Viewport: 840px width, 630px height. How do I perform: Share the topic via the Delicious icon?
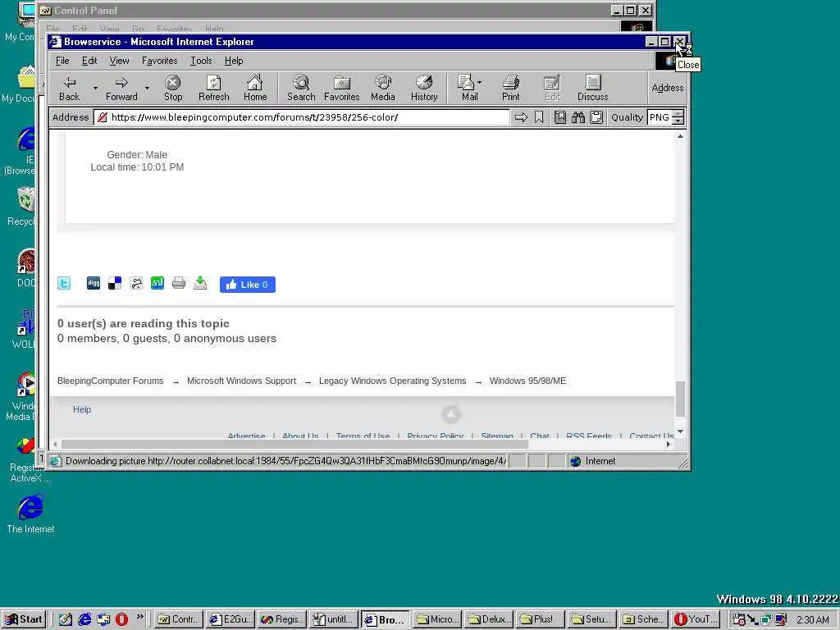[x=115, y=283]
